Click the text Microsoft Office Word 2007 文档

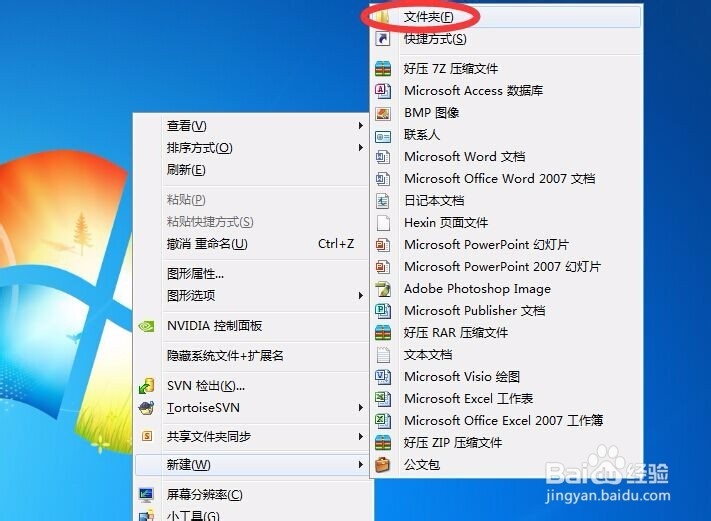[500, 179]
